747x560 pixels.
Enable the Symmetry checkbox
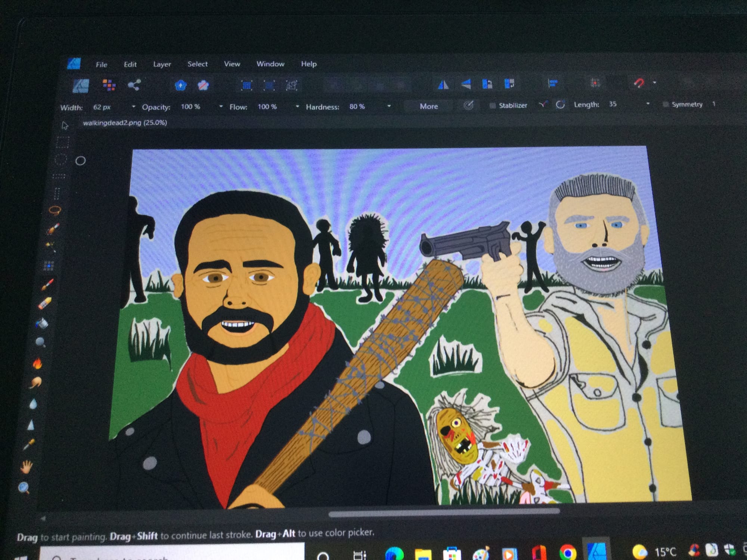pos(665,105)
